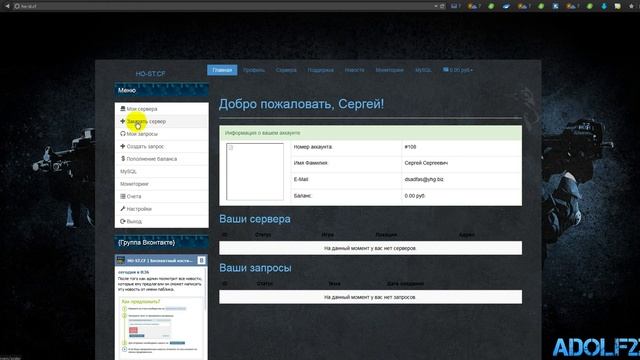Expand the '0.00 руб' balance dropdown
The height and width of the screenshot is (360, 640).
point(458,70)
